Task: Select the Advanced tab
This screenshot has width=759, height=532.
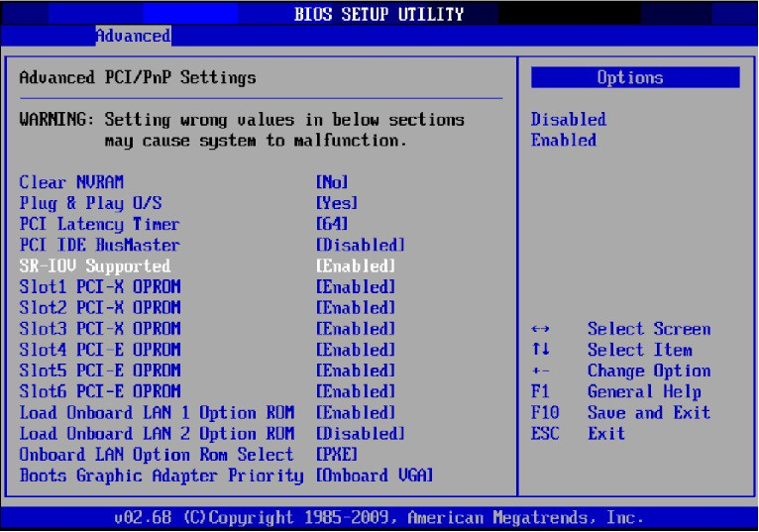Action: pyautogui.click(x=133, y=37)
